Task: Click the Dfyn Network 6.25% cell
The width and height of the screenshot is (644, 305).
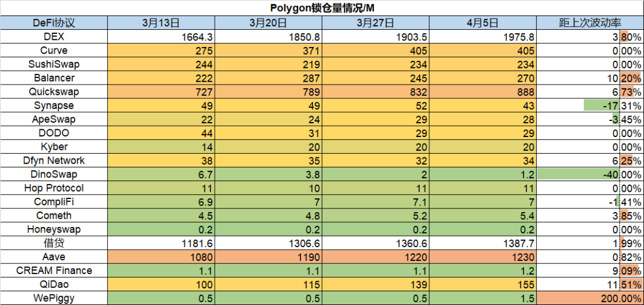Action: tap(590, 160)
